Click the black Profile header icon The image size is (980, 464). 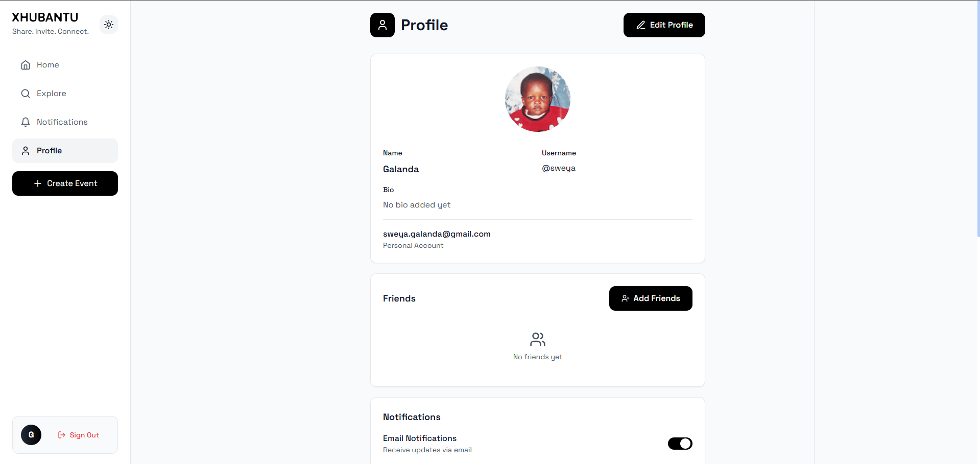tap(383, 25)
